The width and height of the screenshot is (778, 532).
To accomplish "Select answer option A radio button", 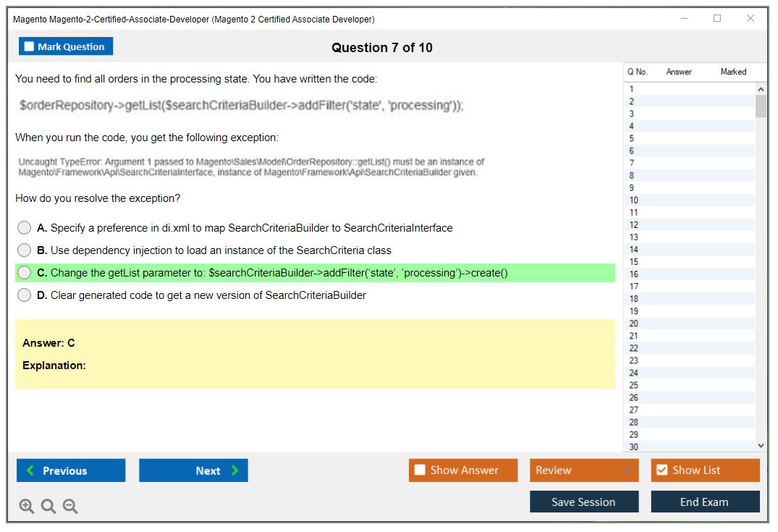I will (x=25, y=228).
